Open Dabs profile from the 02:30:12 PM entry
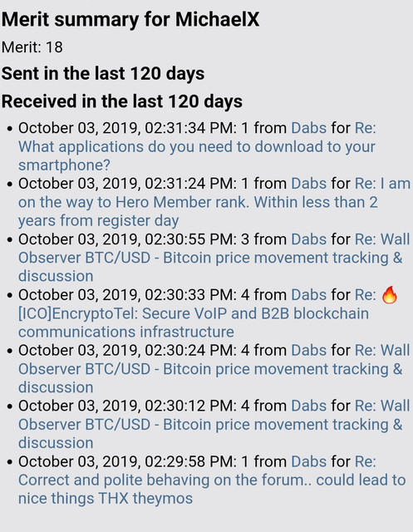The image size is (413, 532). coord(309,406)
